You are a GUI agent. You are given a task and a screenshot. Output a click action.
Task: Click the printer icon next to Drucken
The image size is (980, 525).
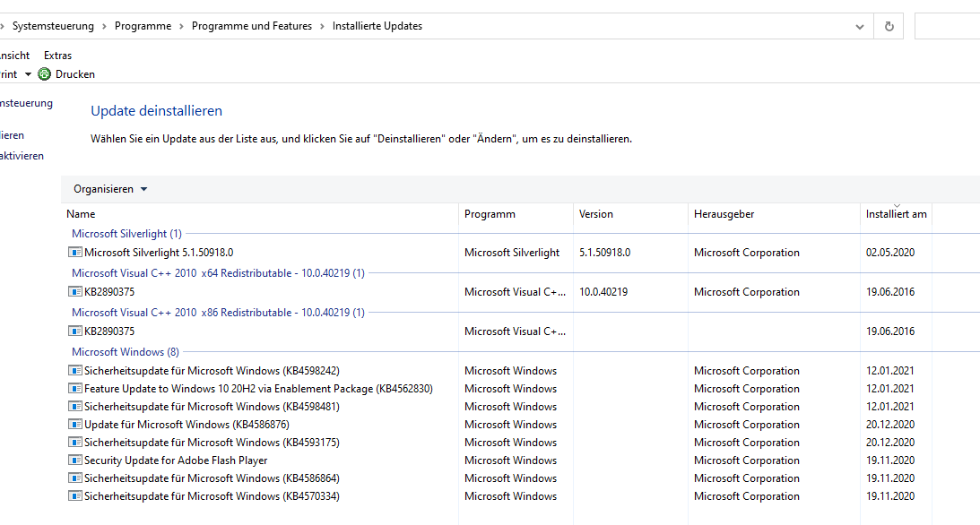[x=45, y=74]
